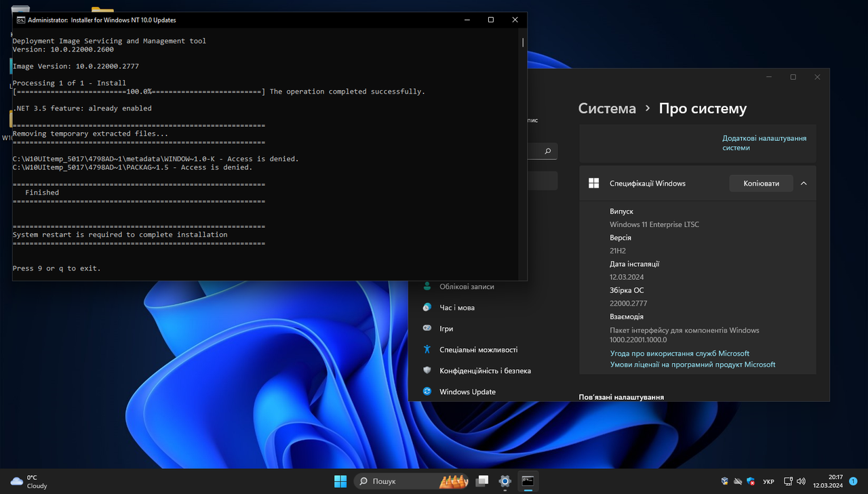
Task: Select Облікові записи settings category
Action: pyautogui.click(x=466, y=286)
